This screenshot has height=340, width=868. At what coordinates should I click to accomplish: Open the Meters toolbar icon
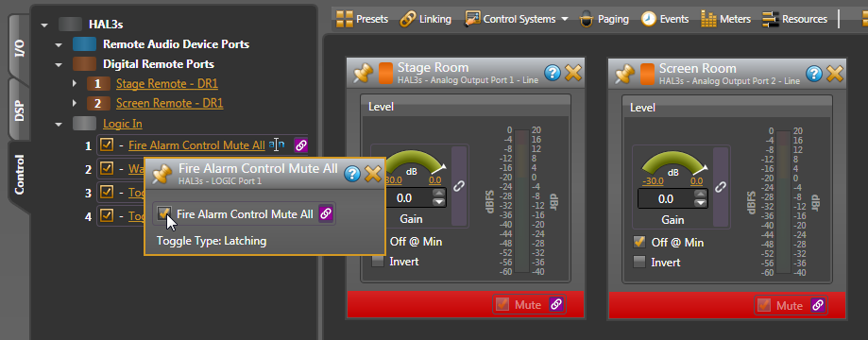[708, 19]
